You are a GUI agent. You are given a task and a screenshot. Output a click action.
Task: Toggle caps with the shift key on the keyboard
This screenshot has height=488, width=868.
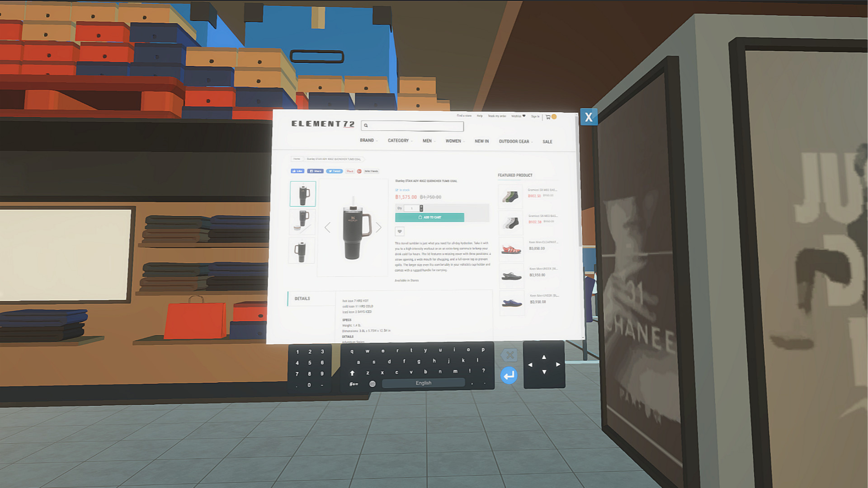click(x=352, y=372)
